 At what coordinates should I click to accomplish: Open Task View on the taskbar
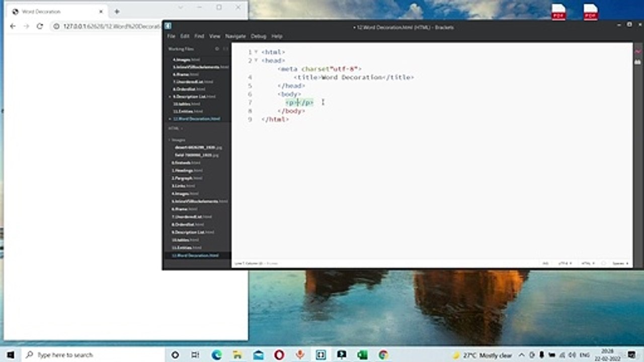[x=195, y=355]
